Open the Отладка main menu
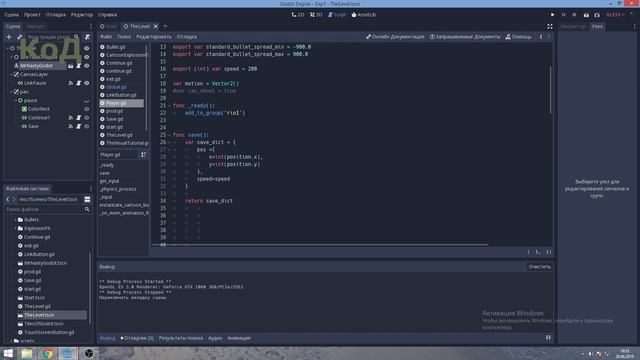 (56, 15)
